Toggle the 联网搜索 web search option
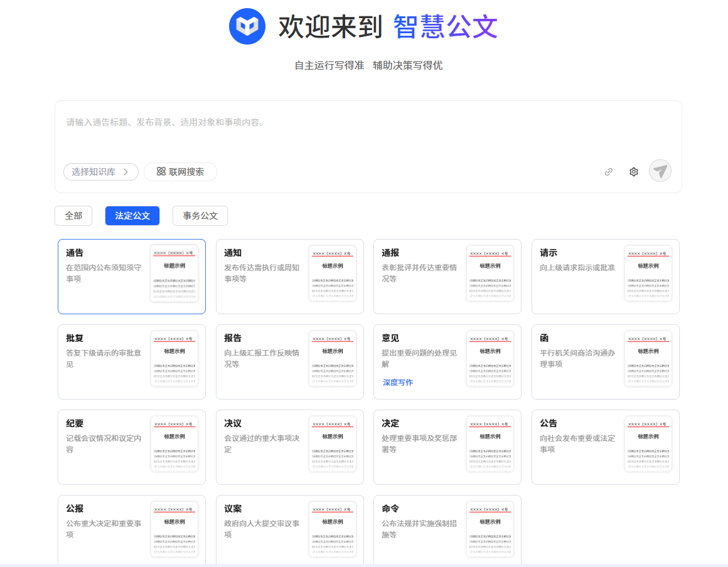The height and width of the screenshot is (567, 728). coord(180,172)
